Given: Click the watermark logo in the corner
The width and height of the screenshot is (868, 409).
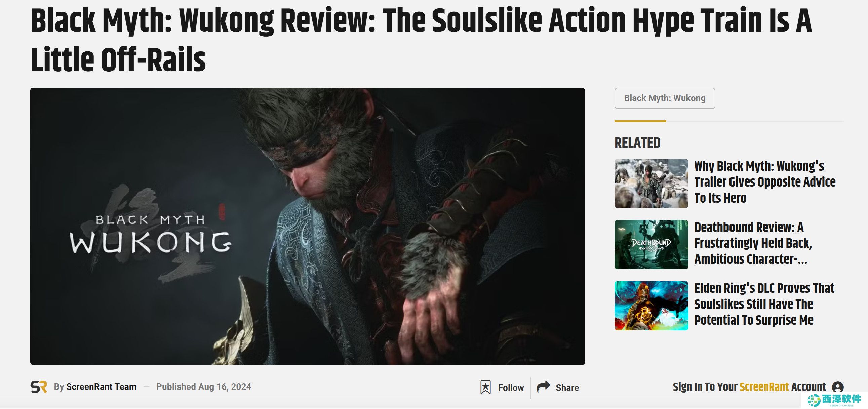Looking at the screenshot, I should click(x=834, y=400).
